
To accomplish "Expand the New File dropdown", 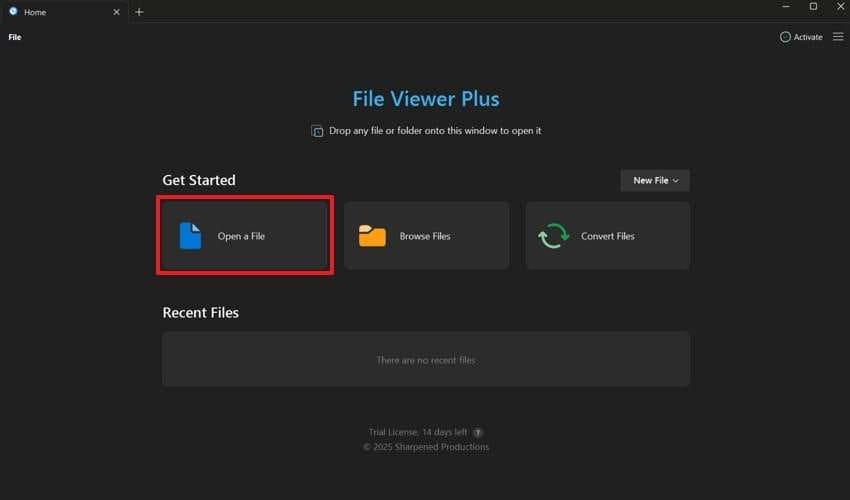I will pyautogui.click(x=655, y=181).
